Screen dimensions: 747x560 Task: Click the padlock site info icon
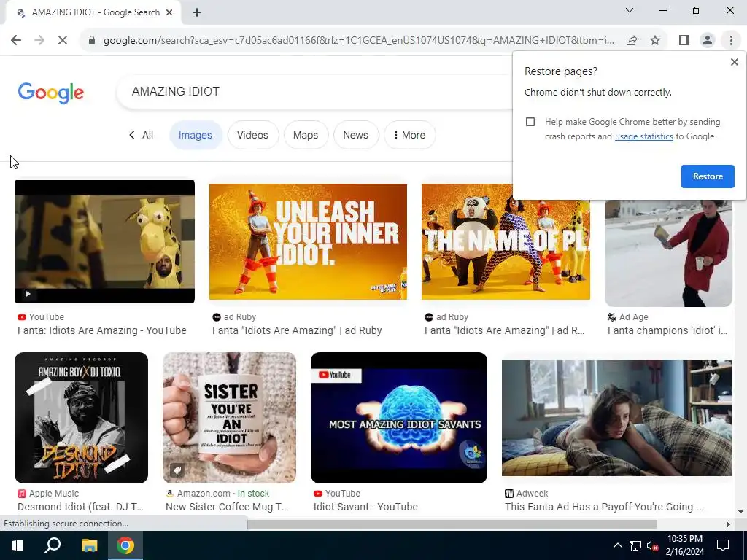pos(92,40)
